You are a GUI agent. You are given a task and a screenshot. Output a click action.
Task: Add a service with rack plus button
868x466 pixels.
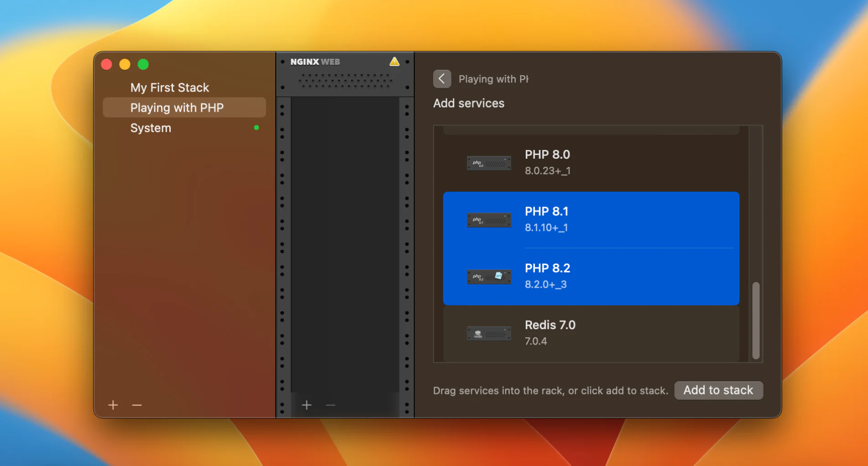307,405
